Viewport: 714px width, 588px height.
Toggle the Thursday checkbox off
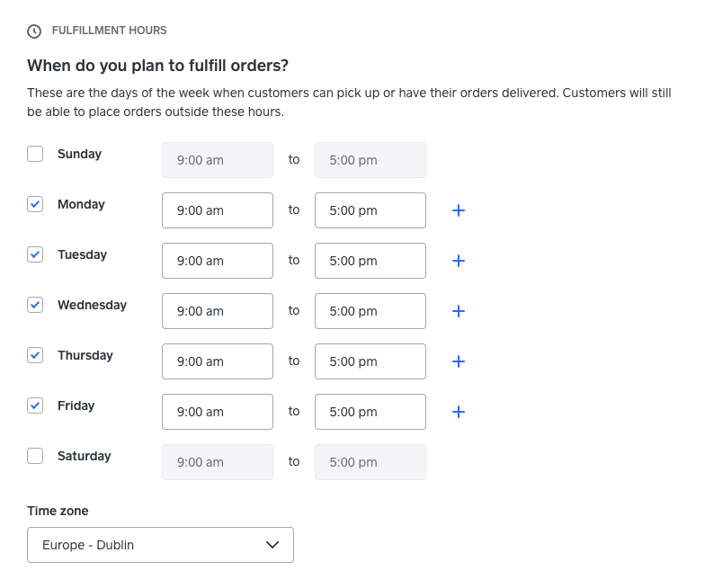click(35, 355)
